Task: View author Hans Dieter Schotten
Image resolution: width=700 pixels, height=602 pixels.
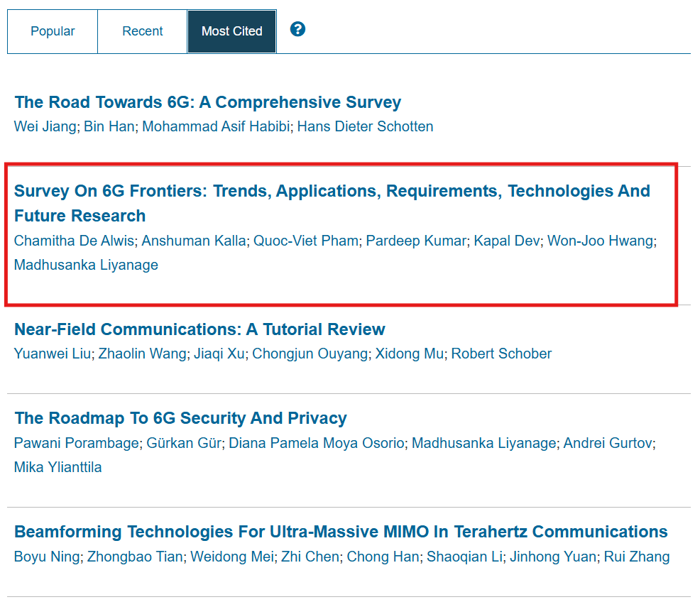Action: (365, 126)
